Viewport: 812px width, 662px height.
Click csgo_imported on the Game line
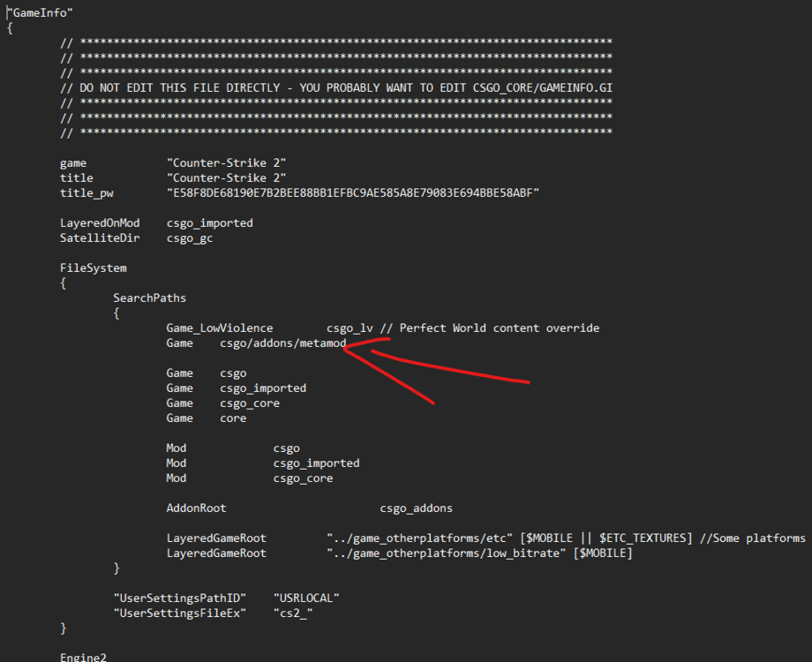(263, 388)
